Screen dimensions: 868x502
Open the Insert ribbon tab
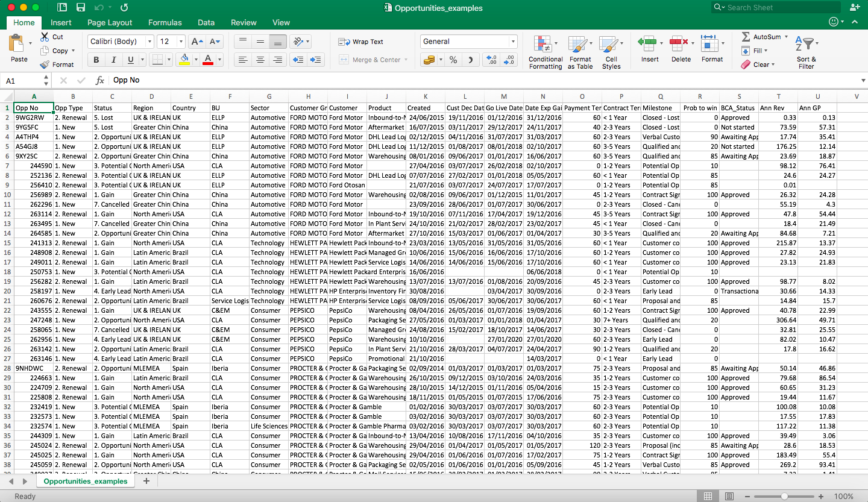61,22
